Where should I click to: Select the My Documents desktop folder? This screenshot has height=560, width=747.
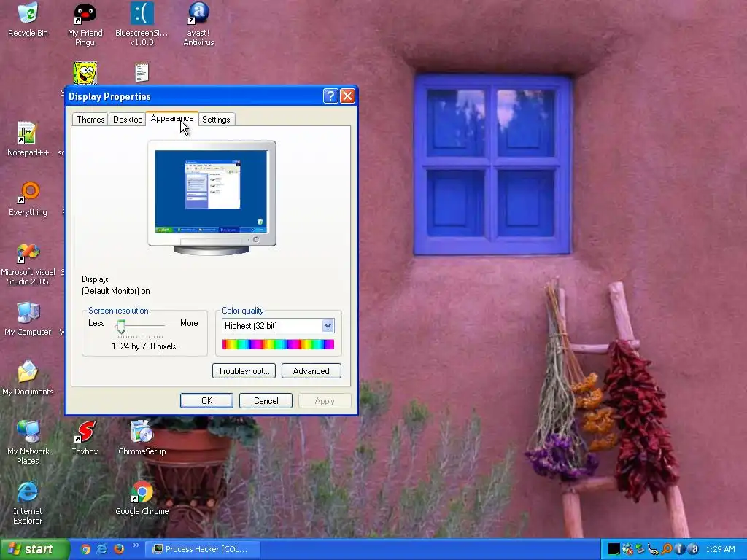tap(28, 378)
